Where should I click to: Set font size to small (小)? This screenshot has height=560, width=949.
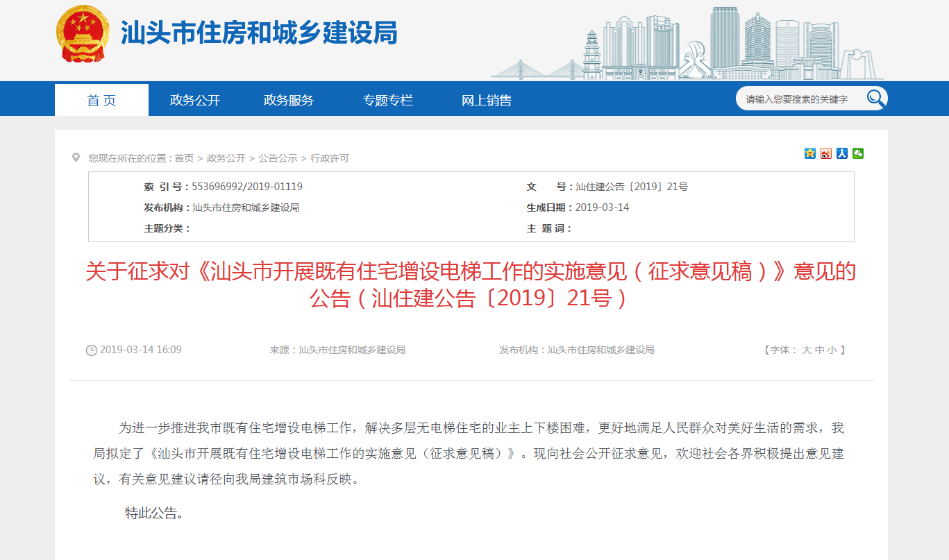pos(832,350)
